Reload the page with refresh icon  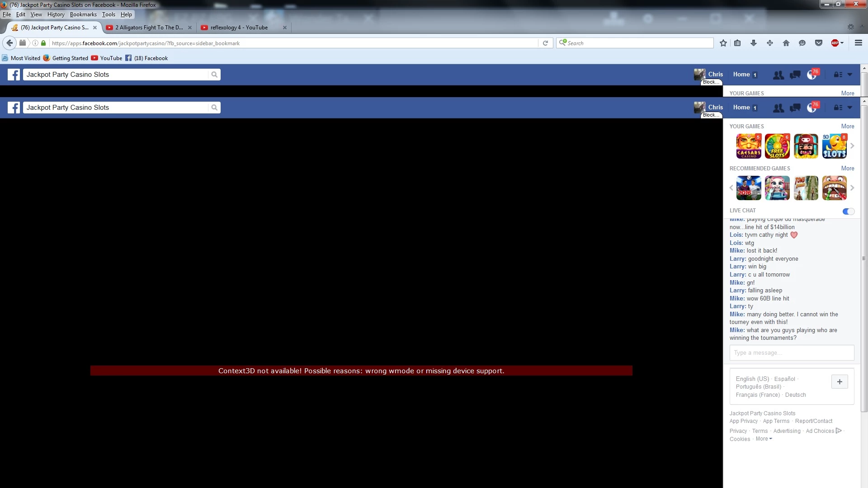[x=545, y=43]
